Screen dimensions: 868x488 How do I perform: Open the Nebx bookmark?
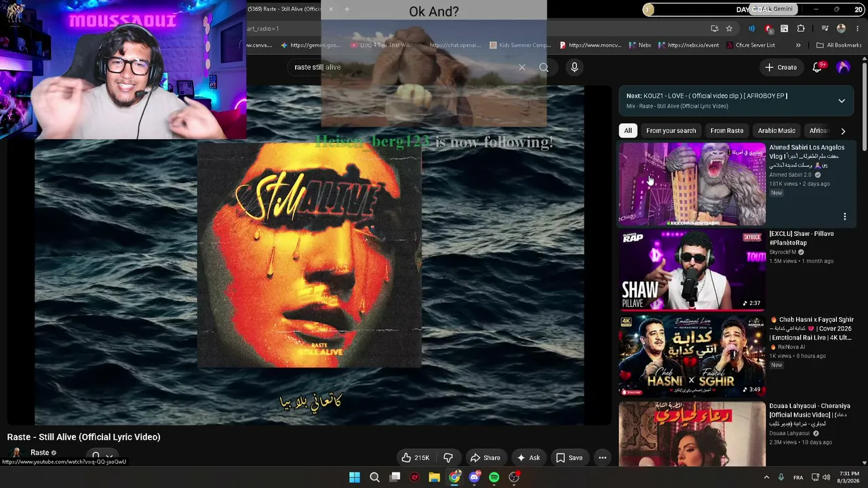639,45
